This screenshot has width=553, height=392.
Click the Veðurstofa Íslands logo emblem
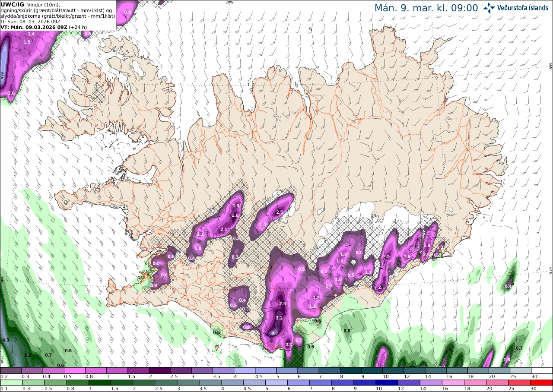coord(489,7)
